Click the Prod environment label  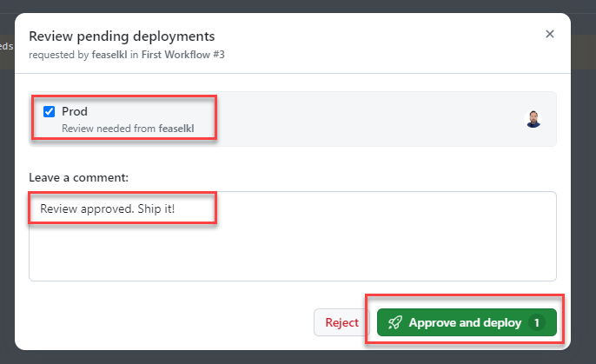tap(75, 111)
